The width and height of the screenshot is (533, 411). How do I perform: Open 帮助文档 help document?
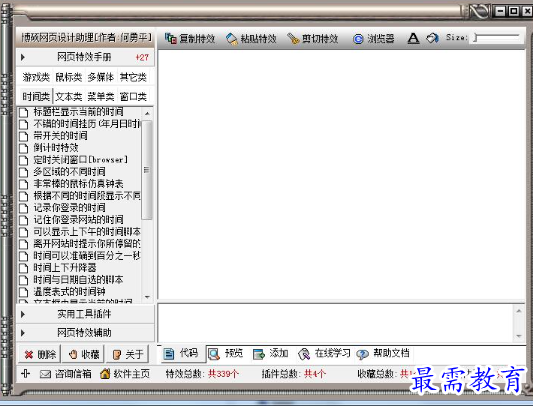pos(383,354)
